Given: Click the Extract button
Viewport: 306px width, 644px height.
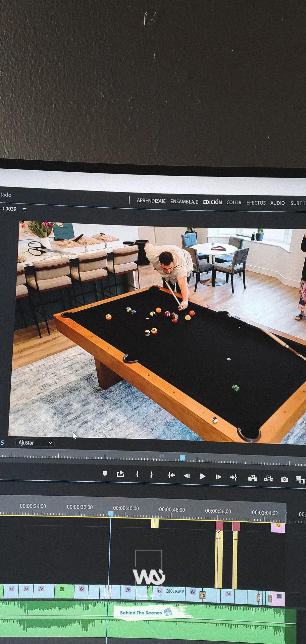Looking at the screenshot, I should (x=269, y=478).
